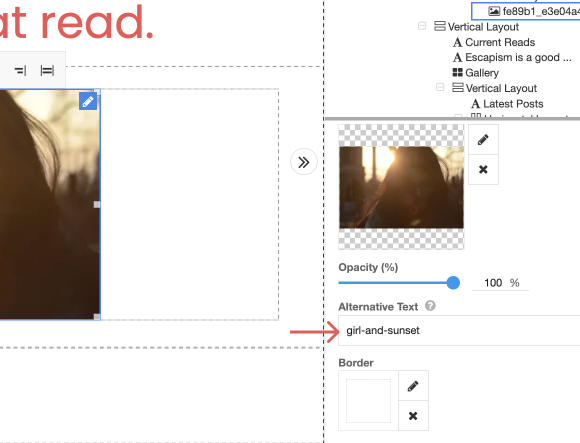Select the Current Reads tree item
Viewport: 580px width, 443px height.
pyautogui.click(x=494, y=42)
